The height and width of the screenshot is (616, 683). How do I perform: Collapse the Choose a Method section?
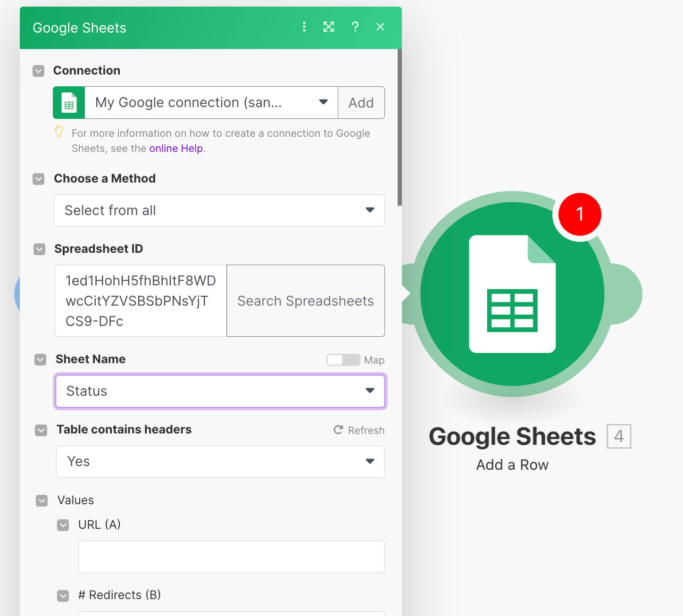[x=39, y=179]
